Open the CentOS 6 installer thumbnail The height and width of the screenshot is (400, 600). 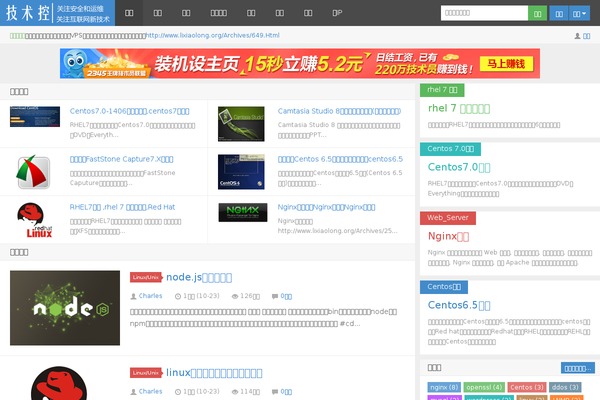coord(241,172)
